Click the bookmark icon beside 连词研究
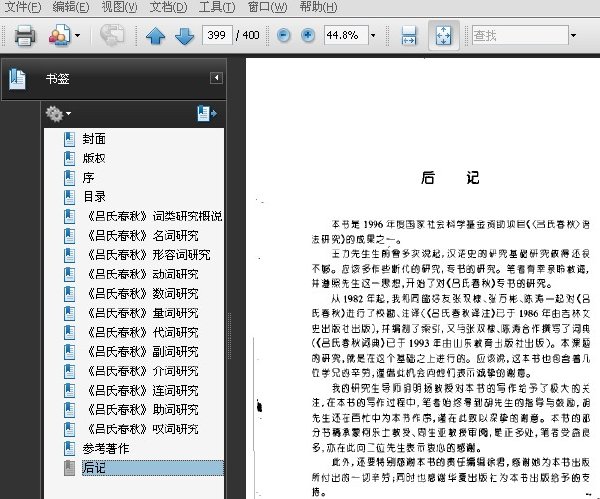The height and width of the screenshot is (499, 600). click(69, 390)
